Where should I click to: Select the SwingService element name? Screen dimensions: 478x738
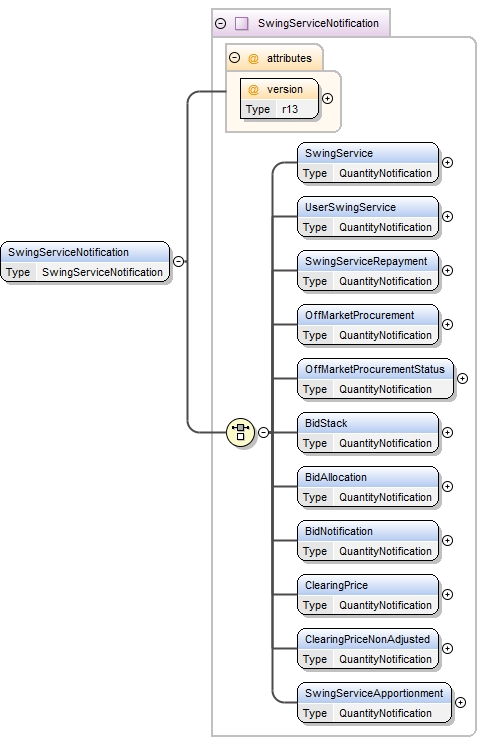click(x=339, y=153)
